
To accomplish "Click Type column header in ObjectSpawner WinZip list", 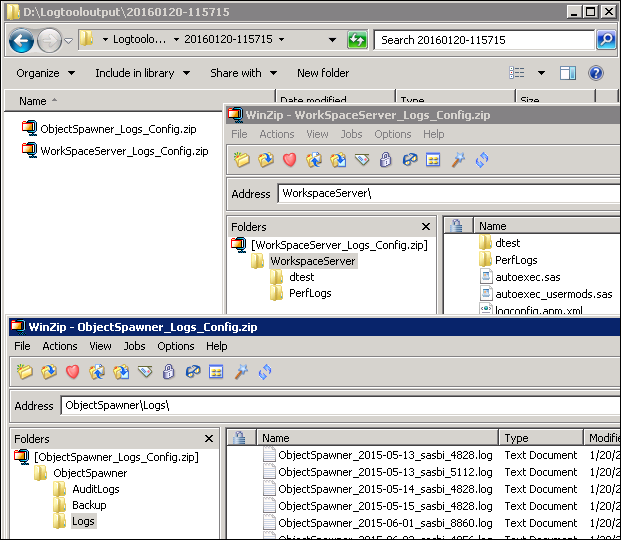I will click(541, 438).
